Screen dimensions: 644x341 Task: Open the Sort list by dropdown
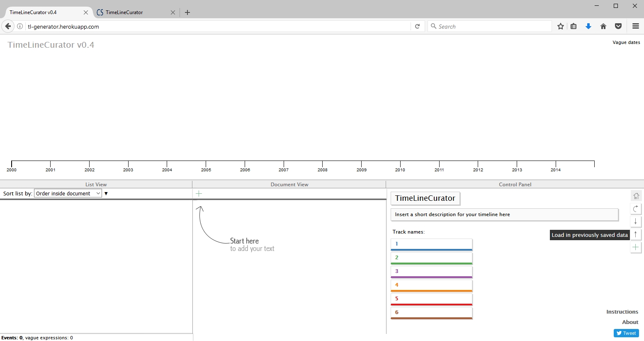(x=68, y=193)
